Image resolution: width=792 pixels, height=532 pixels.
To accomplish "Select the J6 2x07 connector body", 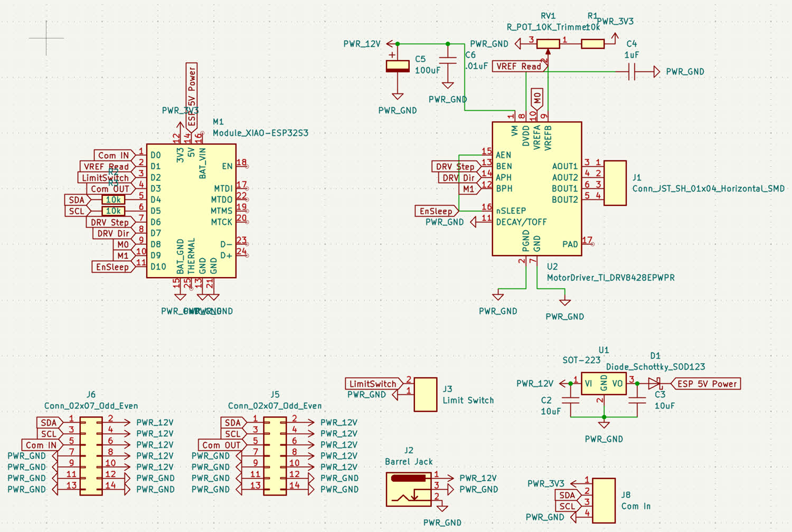I will (91, 456).
